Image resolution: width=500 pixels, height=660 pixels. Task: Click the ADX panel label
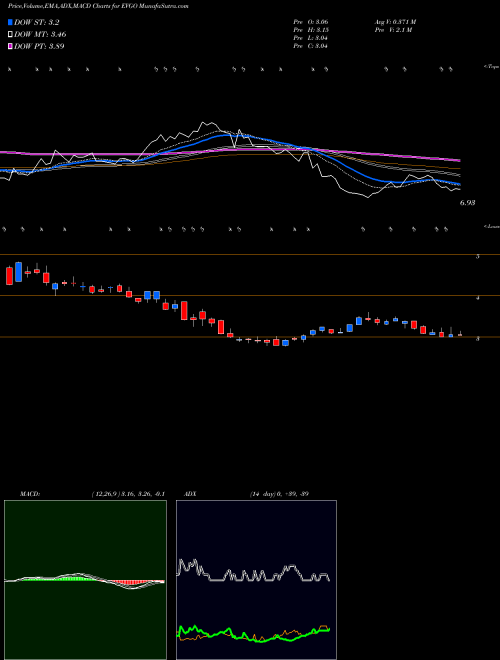point(190,494)
